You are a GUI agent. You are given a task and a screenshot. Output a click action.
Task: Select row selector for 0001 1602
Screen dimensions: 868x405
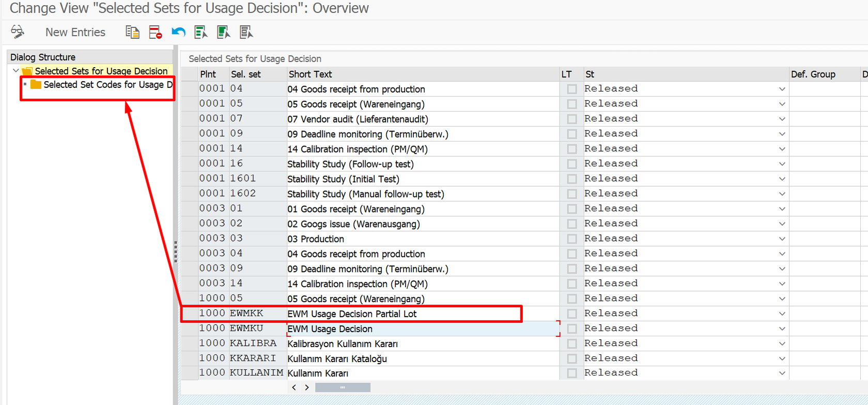click(x=190, y=193)
